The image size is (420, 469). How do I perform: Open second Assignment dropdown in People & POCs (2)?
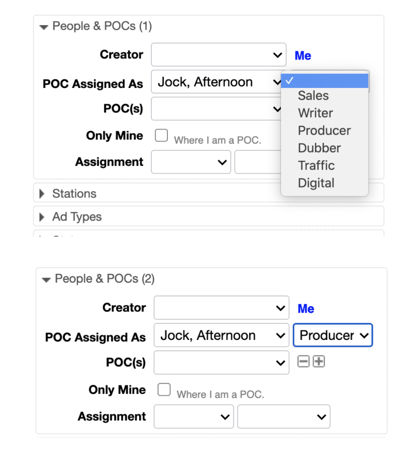click(x=284, y=416)
